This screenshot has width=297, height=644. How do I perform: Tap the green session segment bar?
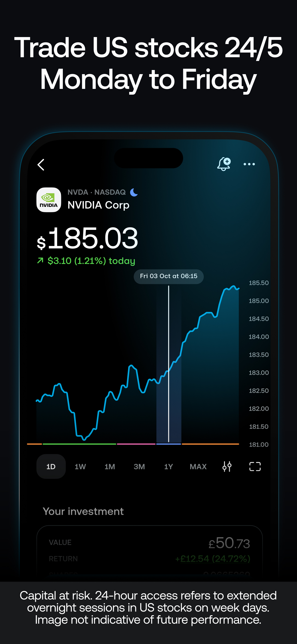(x=79, y=444)
